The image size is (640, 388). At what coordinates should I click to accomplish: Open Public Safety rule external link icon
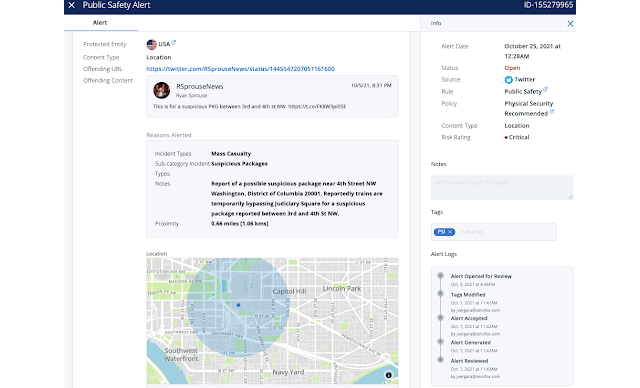point(545,89)
